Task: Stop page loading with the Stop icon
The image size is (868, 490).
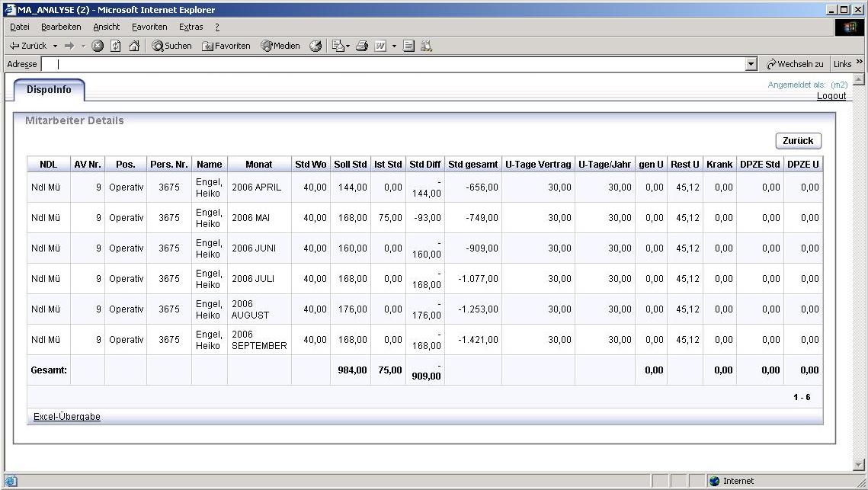Action: (98, 46)
